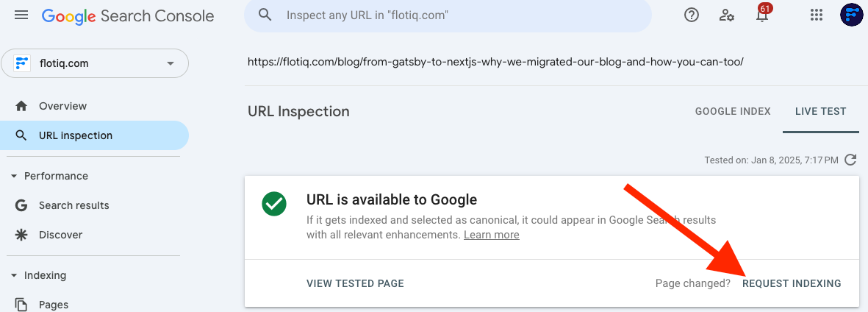The height and width of the screenshot is (312, 868).
Task: Click Request Indexing
Action: point(792,283)
